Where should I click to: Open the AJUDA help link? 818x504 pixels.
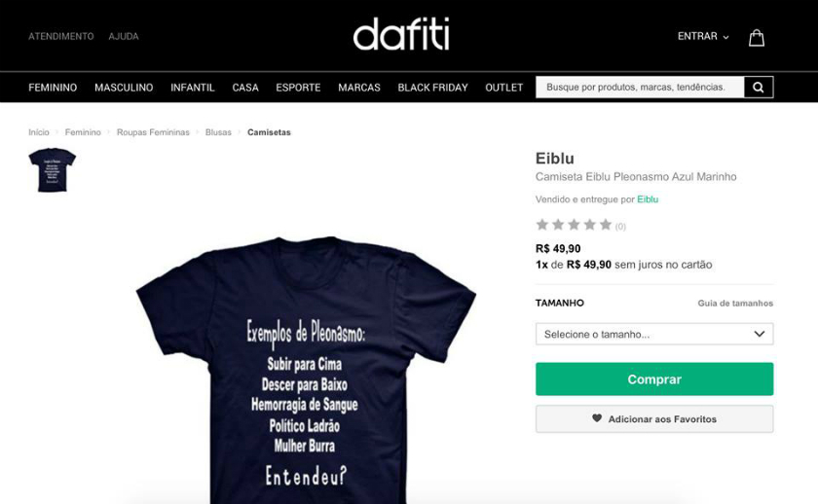[x=124, y=36]
